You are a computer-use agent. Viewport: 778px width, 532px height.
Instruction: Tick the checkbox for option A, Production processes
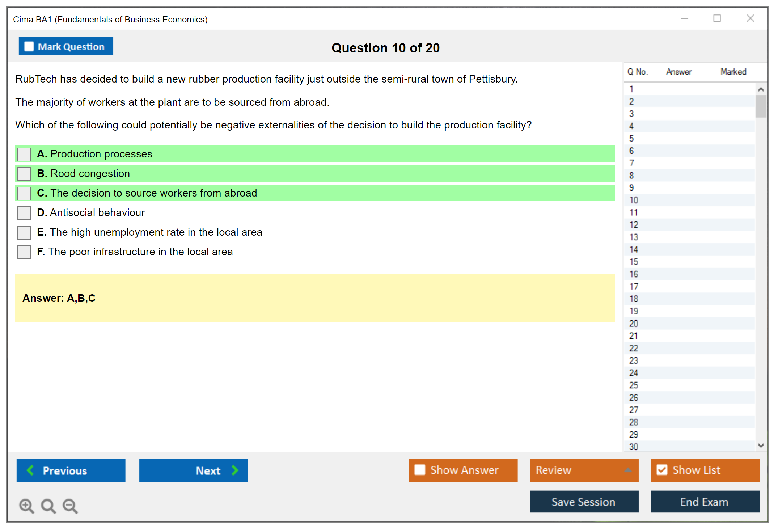coord(24,154)
